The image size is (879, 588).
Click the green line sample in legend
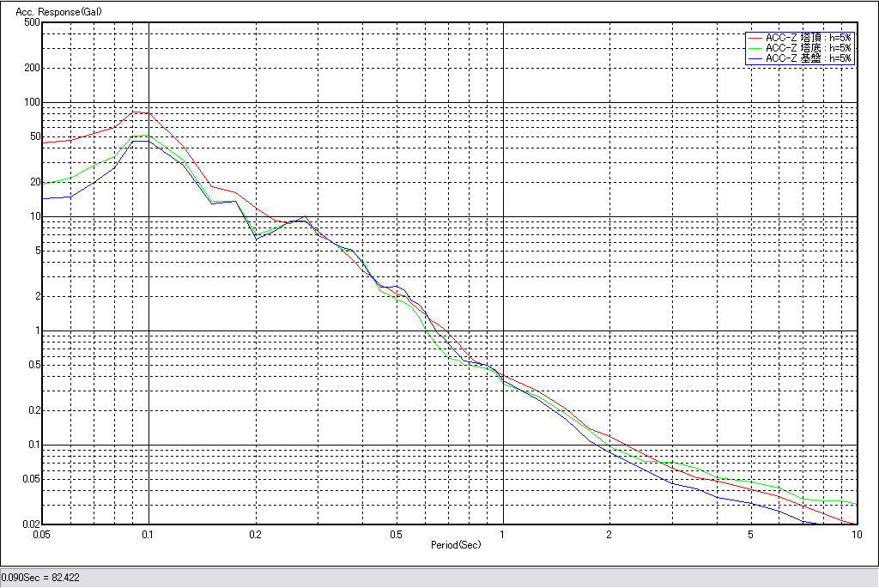[755, 48]
